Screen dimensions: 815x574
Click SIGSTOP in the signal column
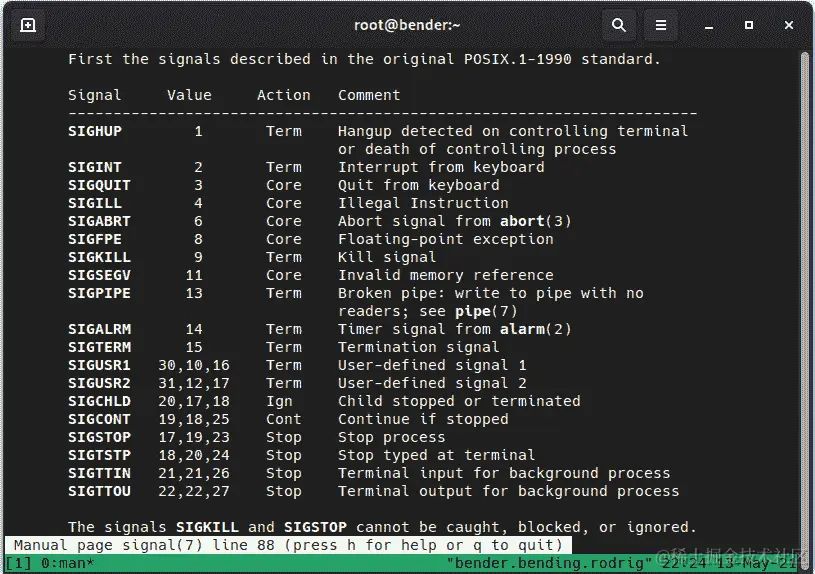pyautogui.click(x=99, y=437)
